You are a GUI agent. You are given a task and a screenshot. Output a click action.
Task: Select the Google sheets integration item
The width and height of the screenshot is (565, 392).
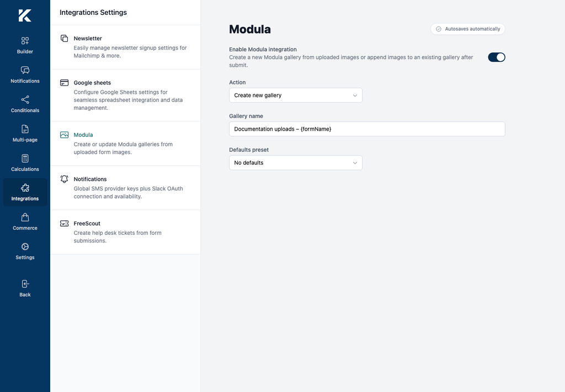[125, 95]
